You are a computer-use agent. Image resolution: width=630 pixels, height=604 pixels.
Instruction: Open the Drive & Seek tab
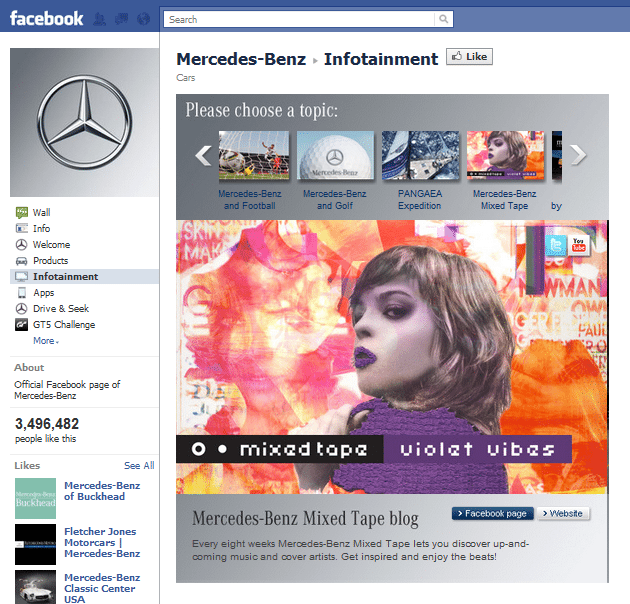pyautogui.click(x=61, y=309)
